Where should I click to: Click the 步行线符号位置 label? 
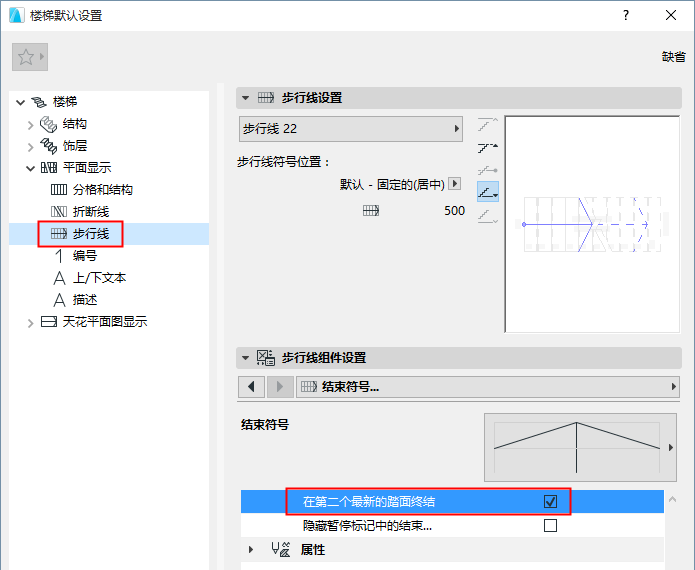click(x=284, y=162)
